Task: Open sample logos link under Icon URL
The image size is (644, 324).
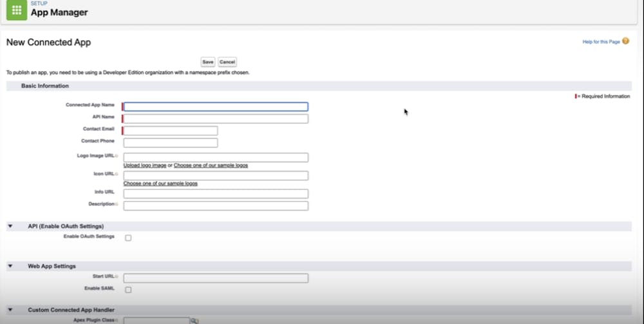Action: [160, 184]
